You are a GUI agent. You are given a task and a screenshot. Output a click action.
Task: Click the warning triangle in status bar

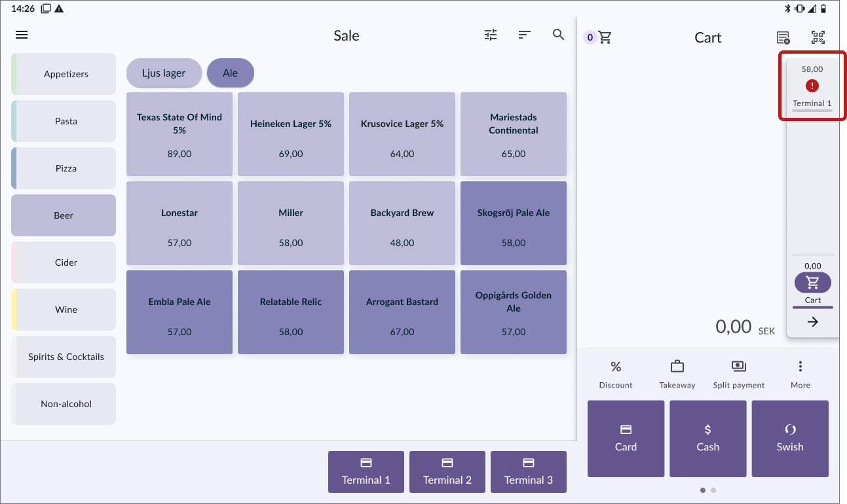pyautogui.click(x=59, y=9)
